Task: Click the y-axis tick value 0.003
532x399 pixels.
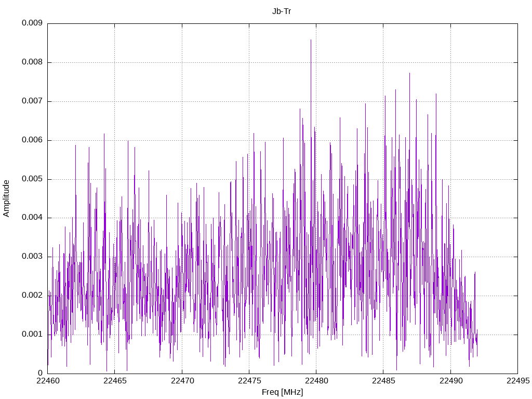Action: (32, 256)
